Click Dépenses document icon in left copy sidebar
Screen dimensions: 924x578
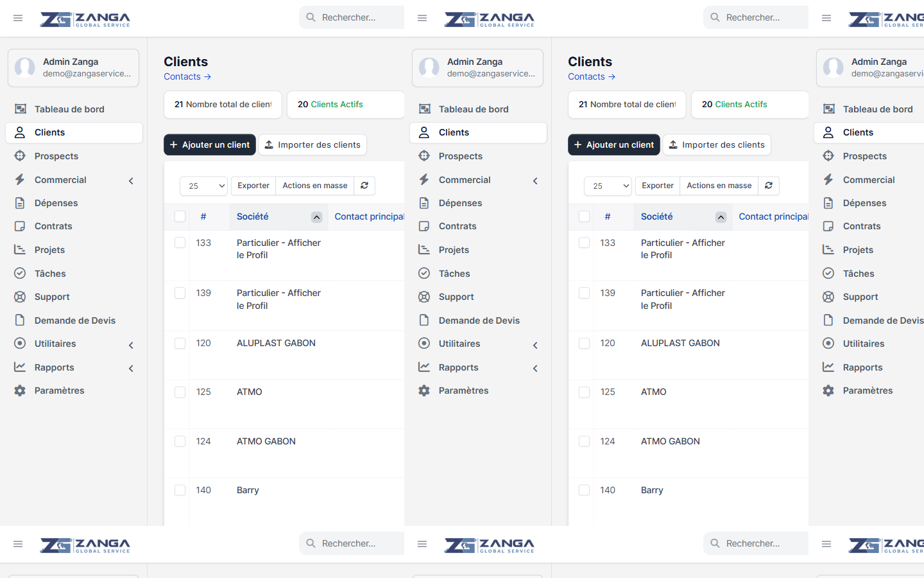(20, 203)
